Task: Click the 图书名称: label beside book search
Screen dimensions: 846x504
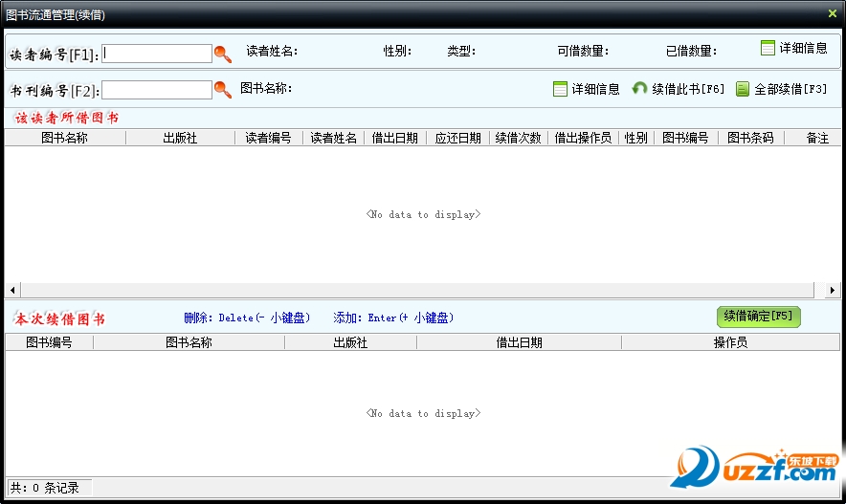Action: [x=266, y=88]
